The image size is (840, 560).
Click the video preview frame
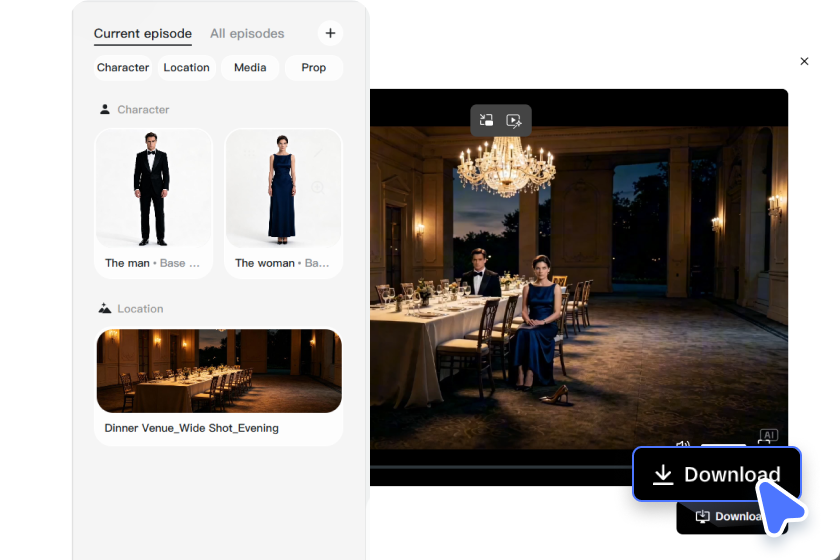tap(579, 287)
